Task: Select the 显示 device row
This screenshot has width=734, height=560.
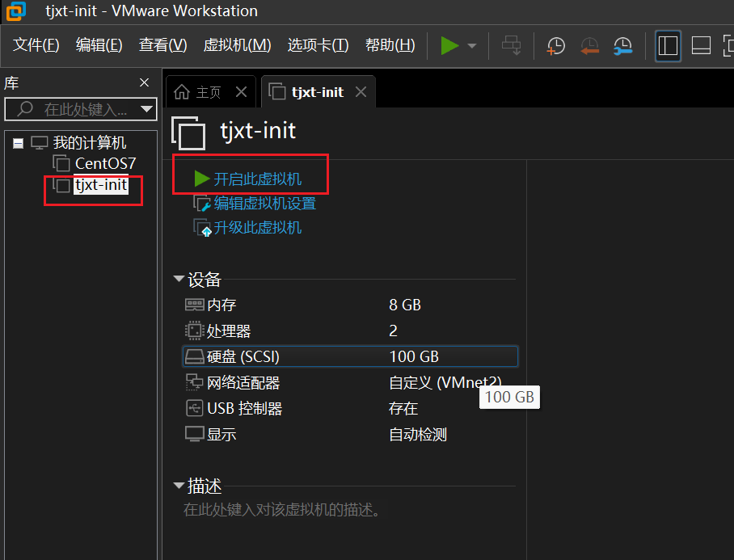Action: pyautogui.click(x=350, y=434)
